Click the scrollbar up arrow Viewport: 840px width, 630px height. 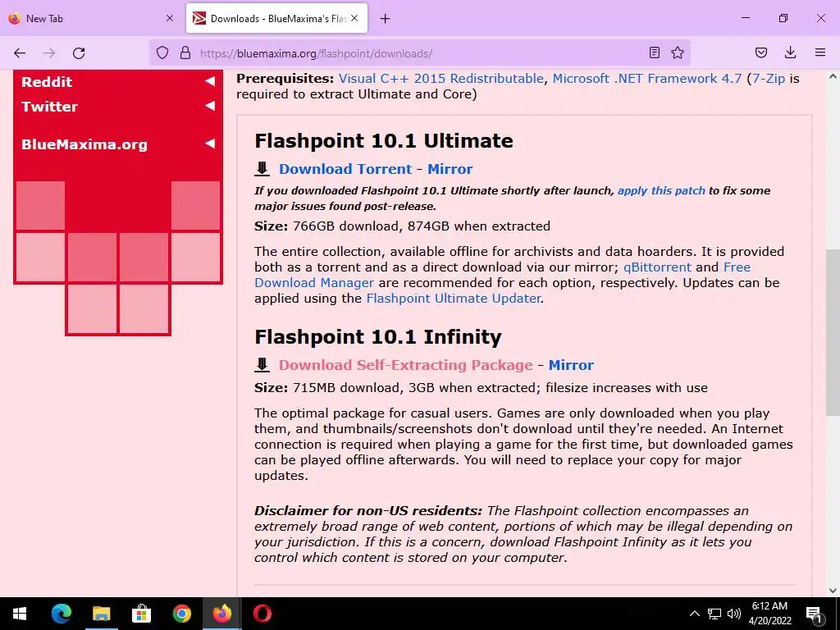pos(833,76)
